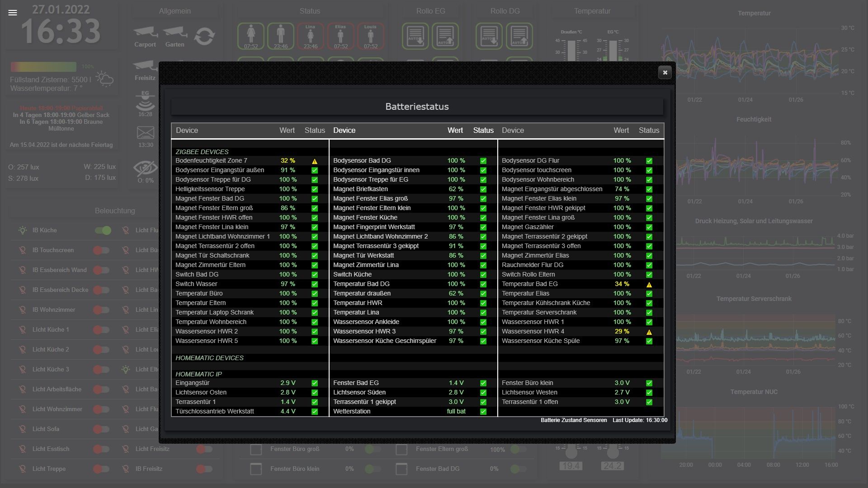
Task: Toggle the Licht Küche 1 switch
Action: (101, 330)
